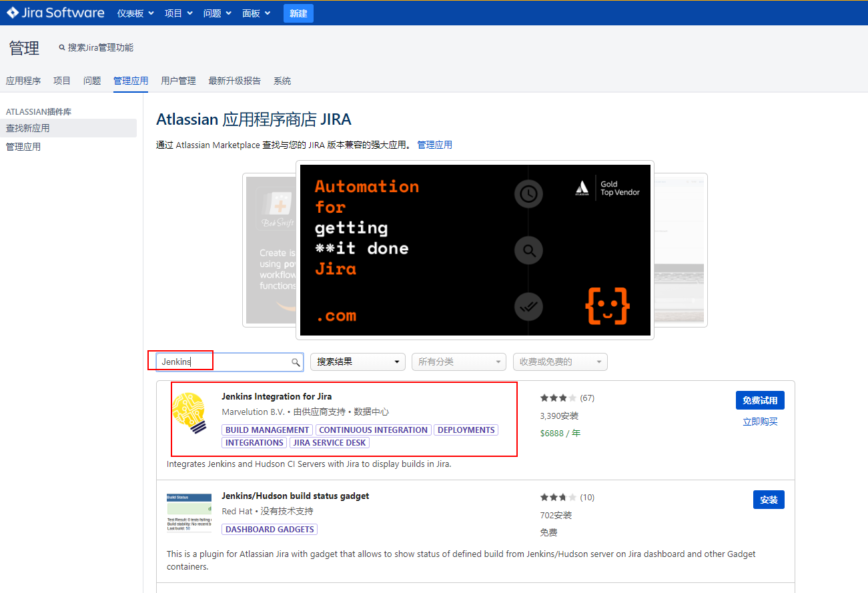This screenshot has height=593, width=868.
Task: Open Jenkins/Hudson build status gadget title
Action: 295,496
